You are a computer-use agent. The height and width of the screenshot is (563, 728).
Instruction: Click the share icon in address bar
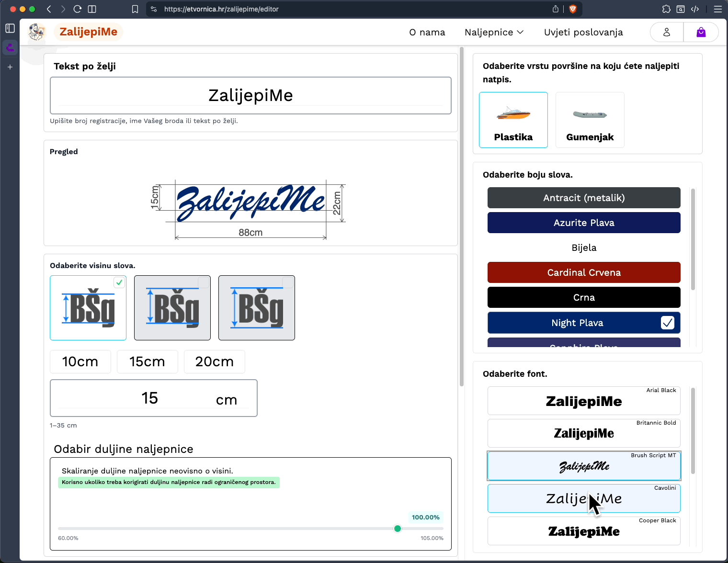click(x=556, y=9)
